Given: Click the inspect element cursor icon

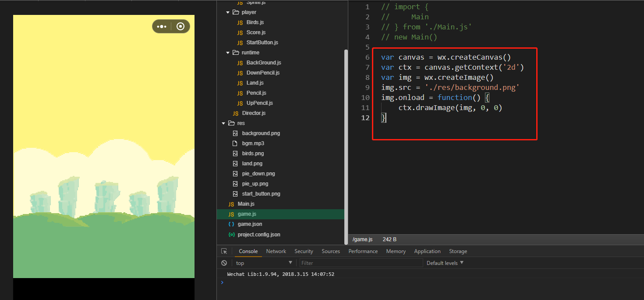Looking at the screenshot, I should click(x=224, y=251).
